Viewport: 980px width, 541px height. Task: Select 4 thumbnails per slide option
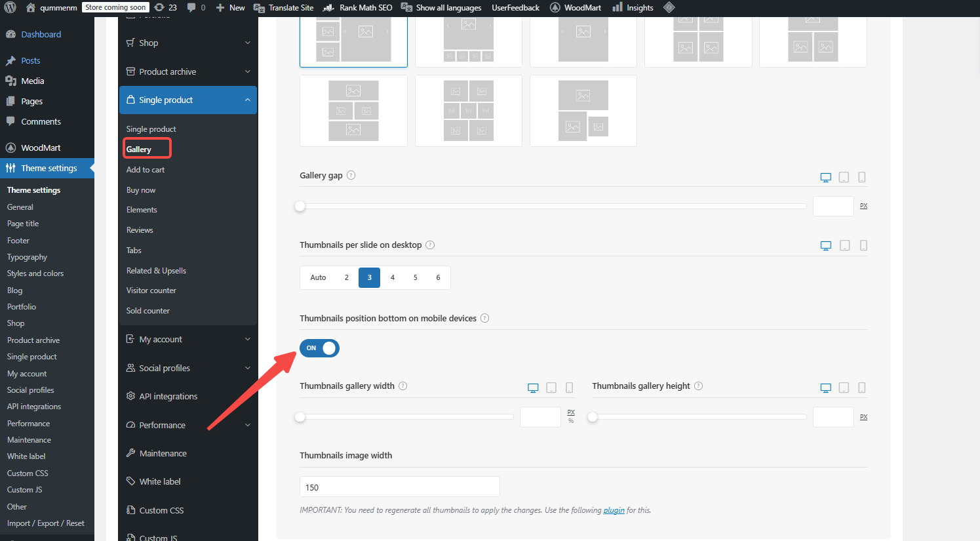tap(392, 277)
